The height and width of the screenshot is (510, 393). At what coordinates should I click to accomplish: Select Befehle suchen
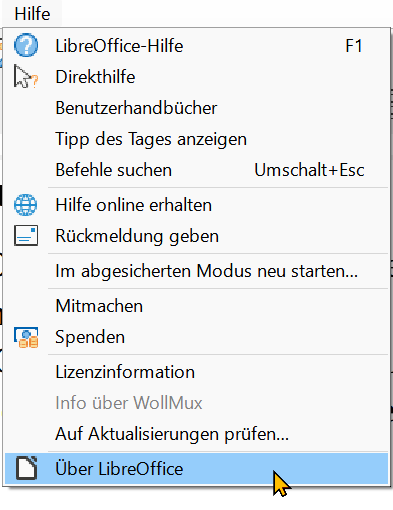196,170
